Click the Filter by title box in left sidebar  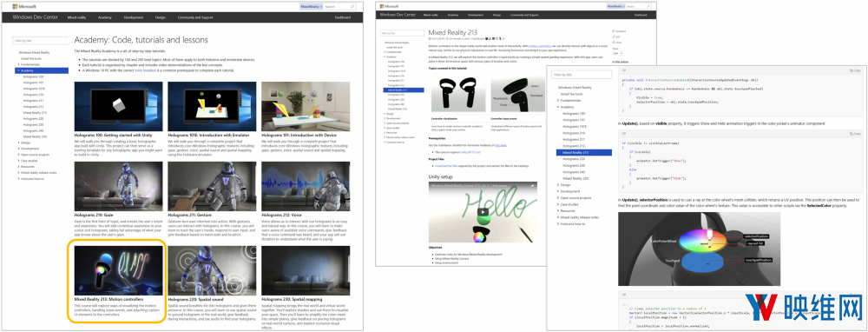41,41
